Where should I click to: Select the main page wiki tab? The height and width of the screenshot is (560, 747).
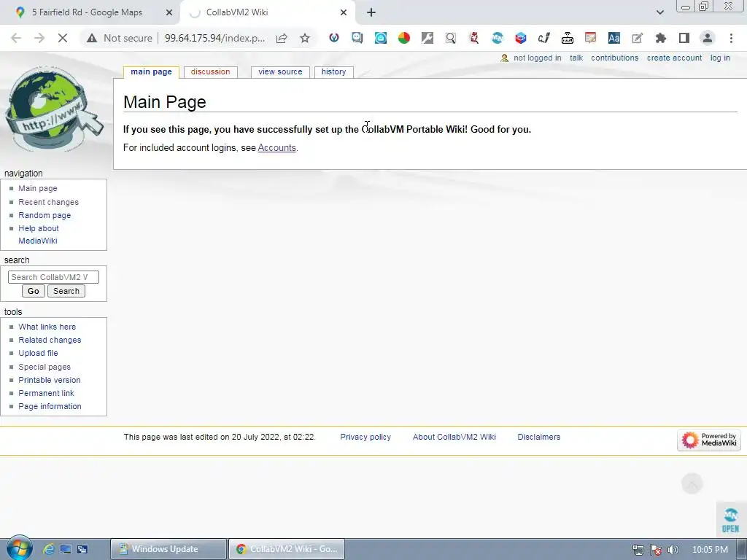click(x=151, y=72)
